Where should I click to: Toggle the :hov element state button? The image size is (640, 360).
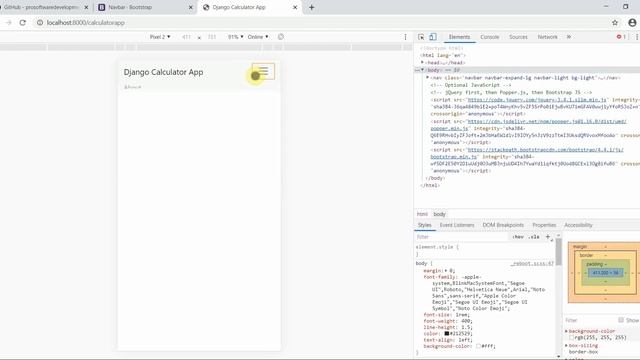coord(518,237)
